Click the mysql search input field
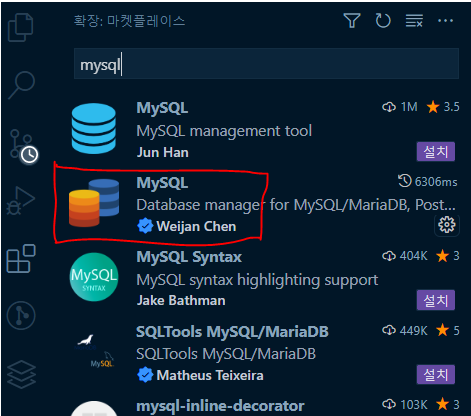471x416 pixels. [x=266, y=64]
